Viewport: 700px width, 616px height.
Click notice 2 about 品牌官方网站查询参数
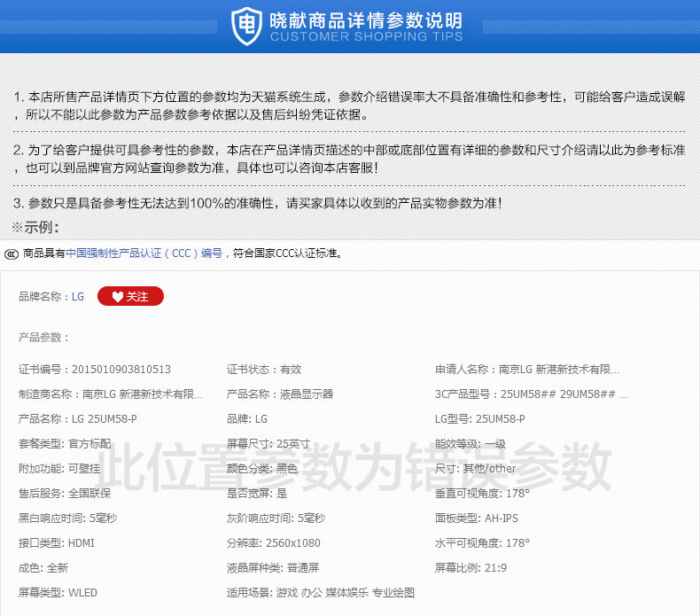(349, 159)
